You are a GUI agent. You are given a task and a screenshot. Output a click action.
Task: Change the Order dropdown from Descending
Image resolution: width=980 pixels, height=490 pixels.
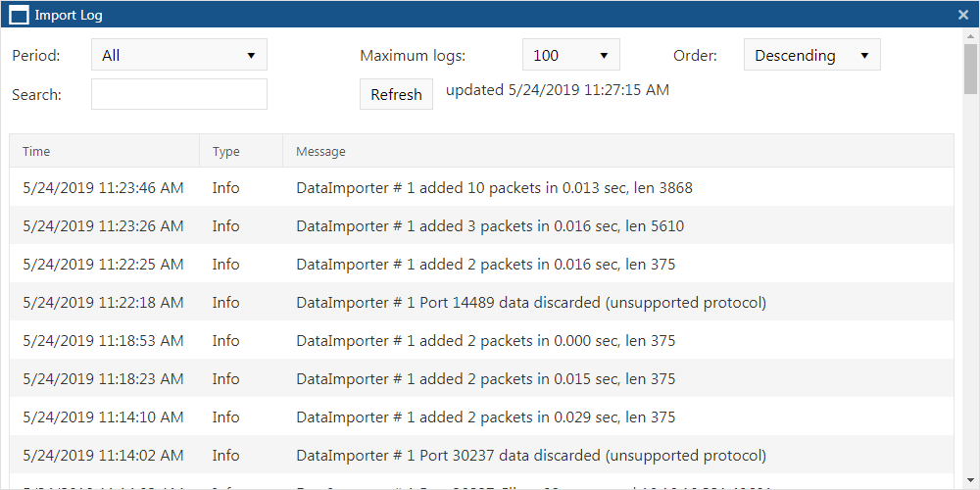pos(811,55)
